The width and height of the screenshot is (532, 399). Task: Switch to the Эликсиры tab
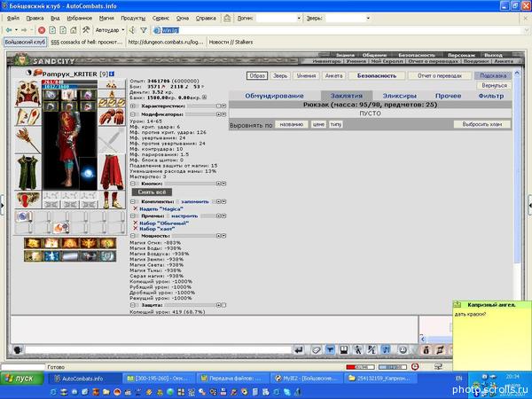point(399,96)
